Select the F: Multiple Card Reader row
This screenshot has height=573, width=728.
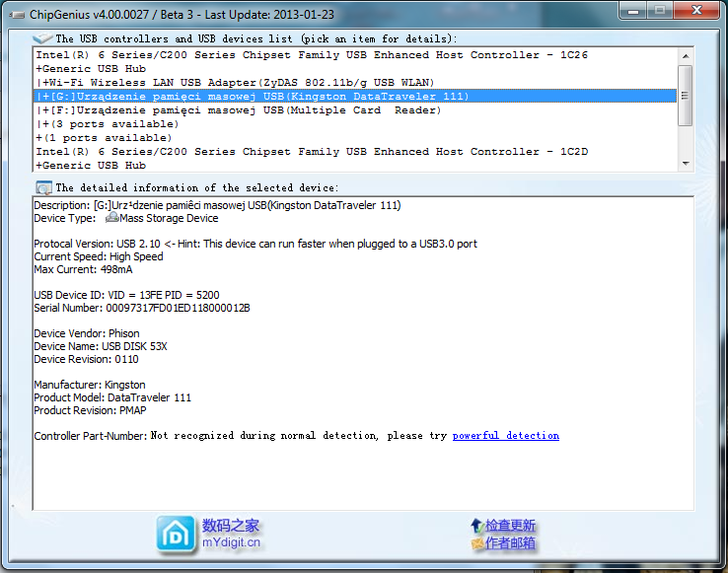pos(355,110)
